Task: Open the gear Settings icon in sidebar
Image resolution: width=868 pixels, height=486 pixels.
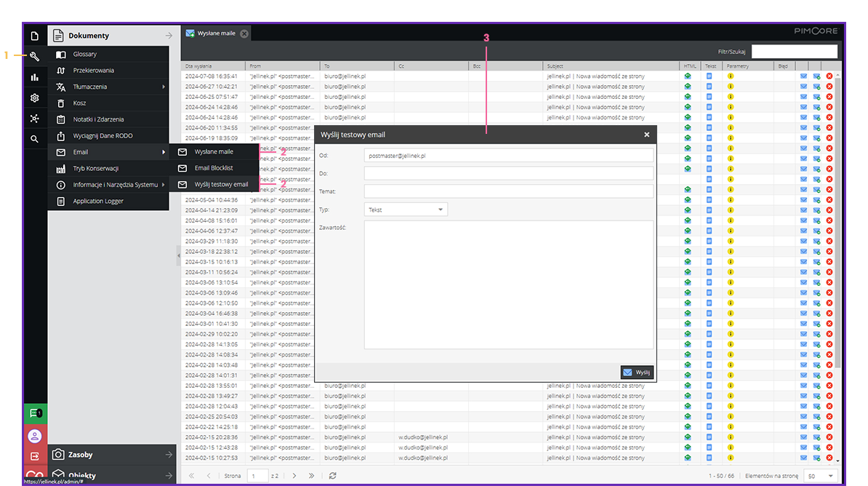Action: tap(35, 97)
